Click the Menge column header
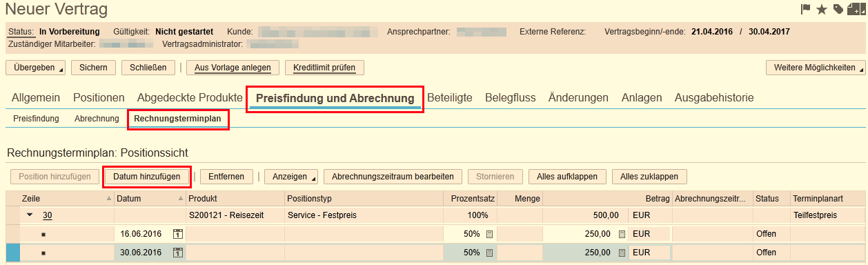Image resolution: width=868 pixels, height=265 pixels. tap(520, 199)
